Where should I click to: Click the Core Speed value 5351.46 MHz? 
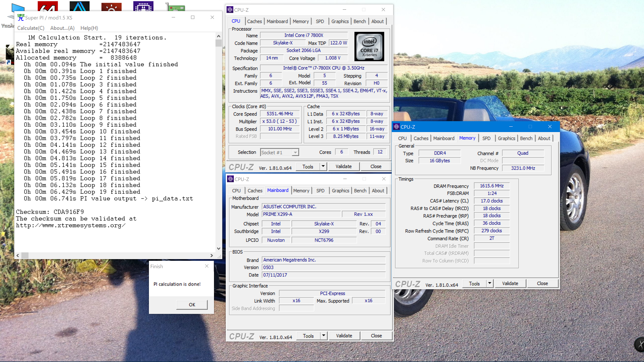coord(280,114)
